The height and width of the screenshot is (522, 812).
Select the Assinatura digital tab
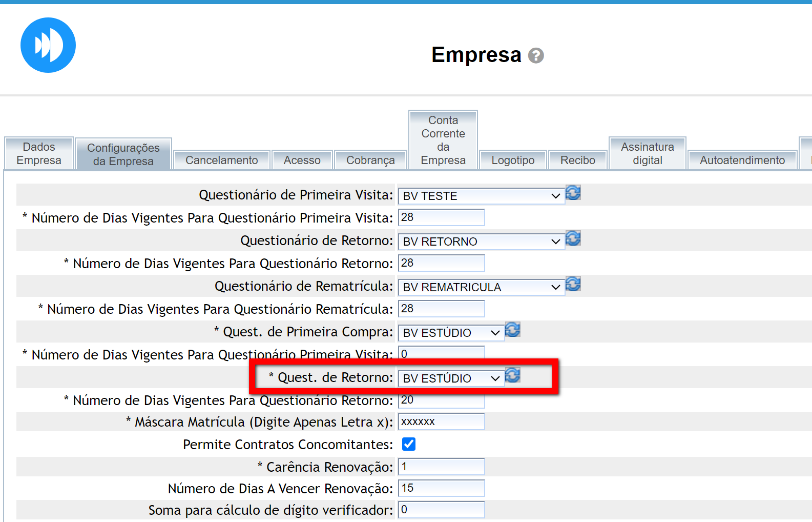tap(647, 153)
